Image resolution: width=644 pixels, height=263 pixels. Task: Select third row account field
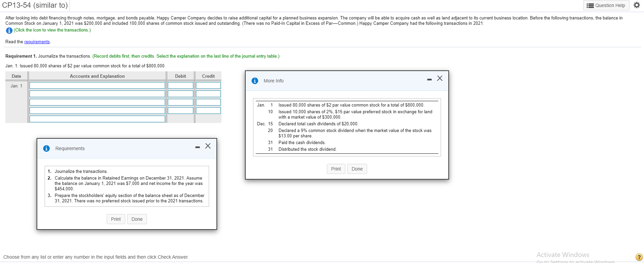click(97, 102)
